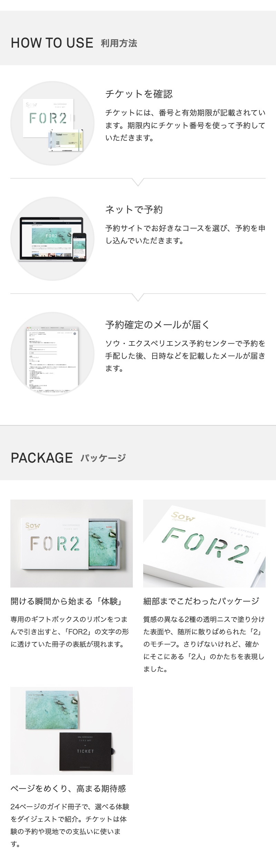The image size is (276, 868).
Task: Click the 利用方法 subtitle text
Action: (119, 43)
